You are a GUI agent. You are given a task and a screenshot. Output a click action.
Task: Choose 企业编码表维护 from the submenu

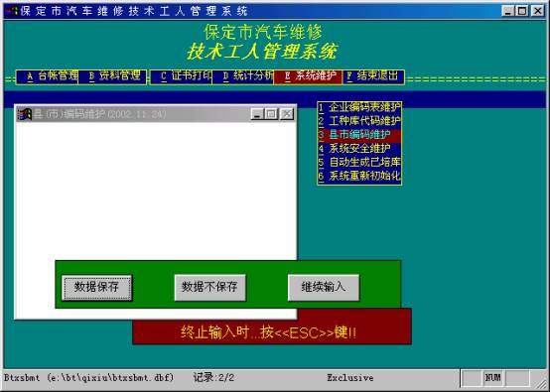coord(359,108)
